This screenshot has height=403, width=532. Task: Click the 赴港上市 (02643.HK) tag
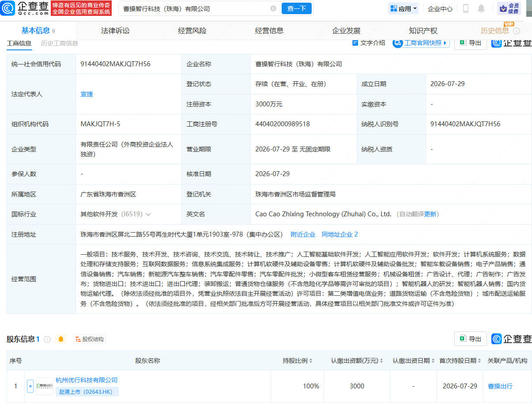coord(87,392)
